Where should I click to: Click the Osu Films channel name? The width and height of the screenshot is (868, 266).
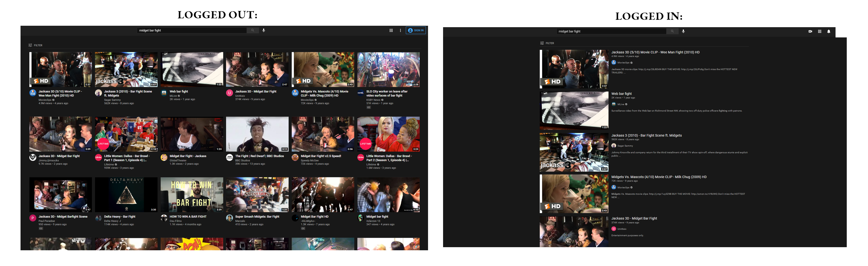(x=175, y=221)
